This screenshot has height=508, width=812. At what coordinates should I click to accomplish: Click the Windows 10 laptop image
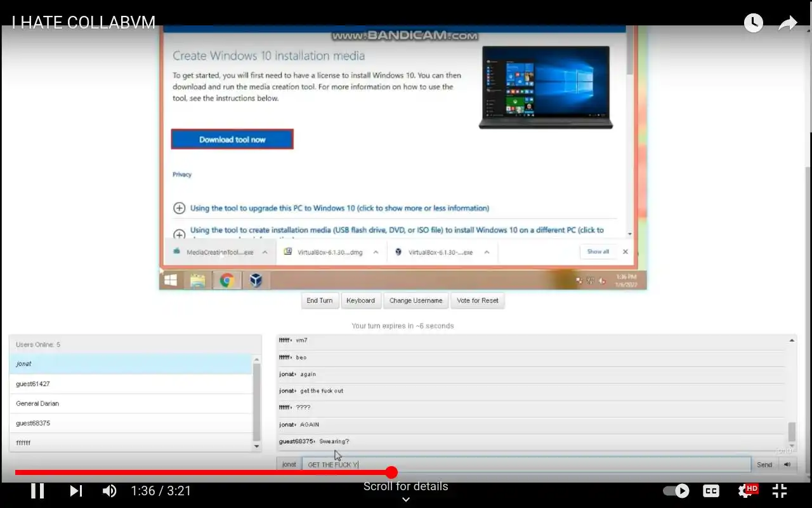(x=546, y=87)
